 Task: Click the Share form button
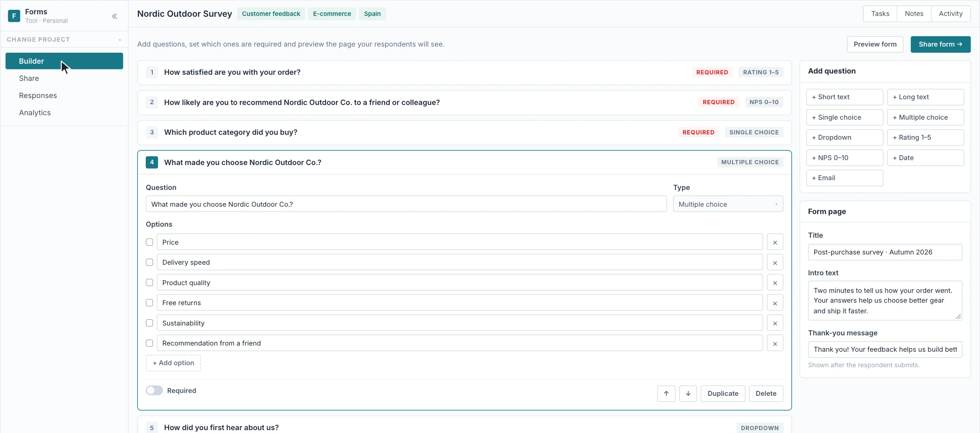pos(940,44)
